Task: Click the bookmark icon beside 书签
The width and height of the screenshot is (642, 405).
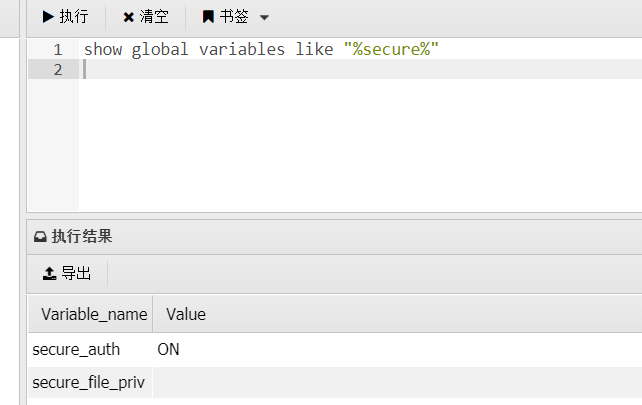Action: (208, 17)
